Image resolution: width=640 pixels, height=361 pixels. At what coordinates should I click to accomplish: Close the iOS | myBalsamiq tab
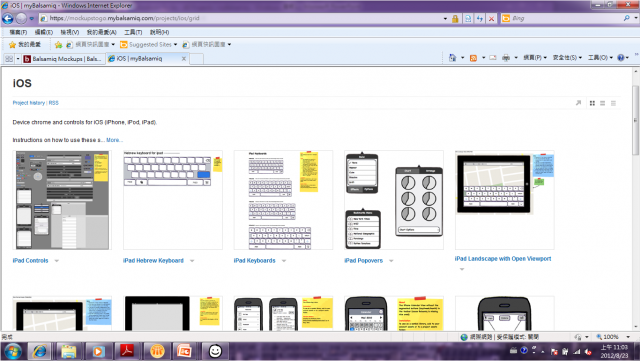coord(184,59)
